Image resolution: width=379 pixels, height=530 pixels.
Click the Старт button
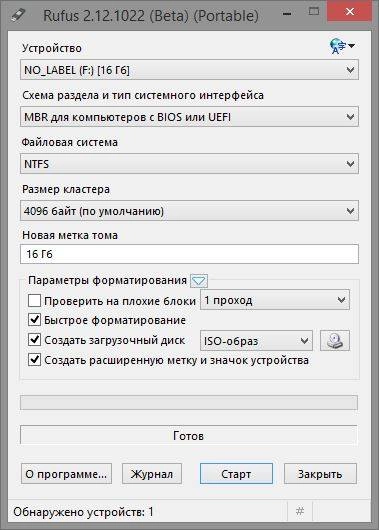236,474
